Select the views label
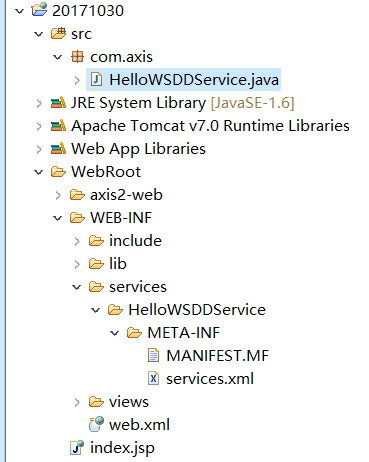The width and height of the screenshot is (369, 462). pyautogui.click(x=129, y=402)
